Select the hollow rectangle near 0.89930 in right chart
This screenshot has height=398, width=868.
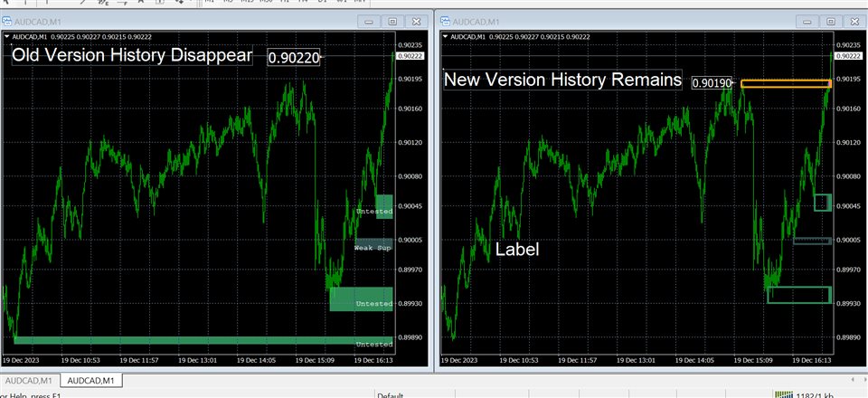[799, 295]
